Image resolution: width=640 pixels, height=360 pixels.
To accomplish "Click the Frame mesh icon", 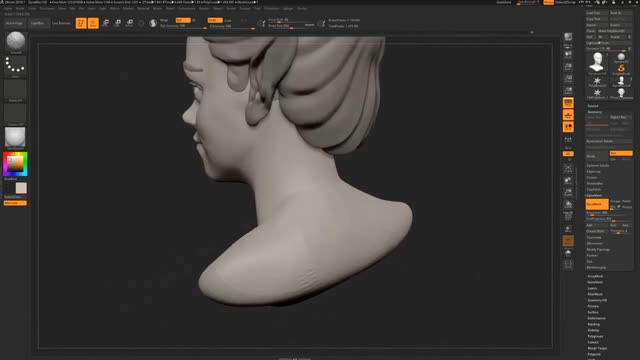I will pos(568,168).
